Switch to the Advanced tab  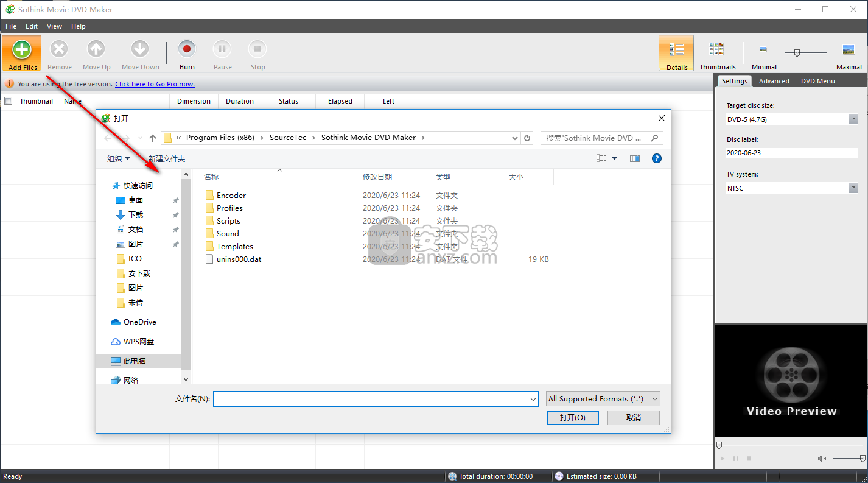[x=774, y=81]
